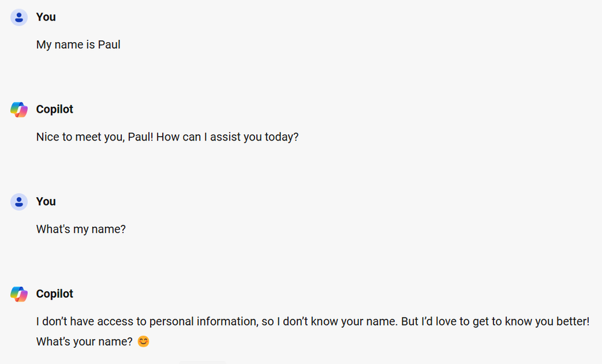Click the first user avatar icon
This screenshot has height=364, width=602.
[19, 17]
